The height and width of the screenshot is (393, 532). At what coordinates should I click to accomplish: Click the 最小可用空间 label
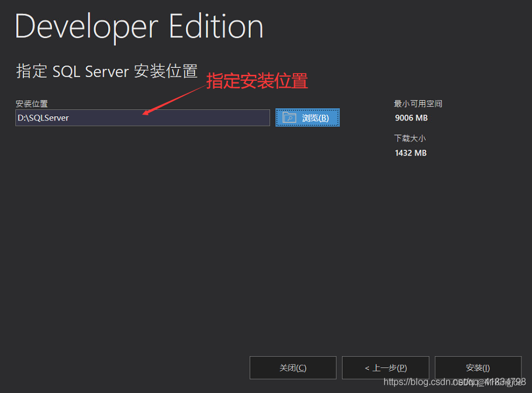click(418, 104)
